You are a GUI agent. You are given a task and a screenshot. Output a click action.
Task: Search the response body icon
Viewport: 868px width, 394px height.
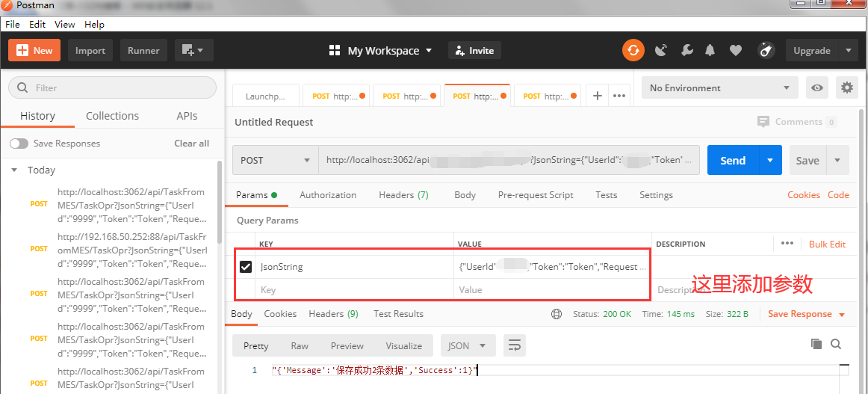pyautogui.click(x=836, y=344)
